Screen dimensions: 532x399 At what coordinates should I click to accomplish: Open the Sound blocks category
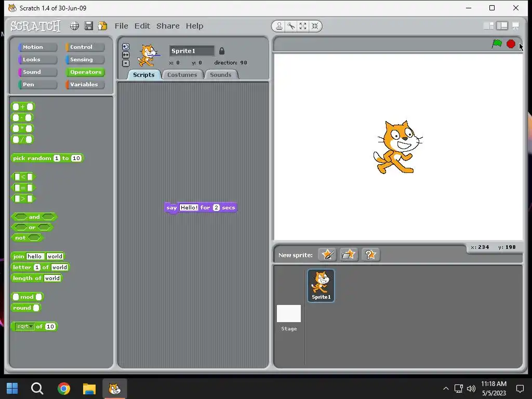click(x=37, y=72)
